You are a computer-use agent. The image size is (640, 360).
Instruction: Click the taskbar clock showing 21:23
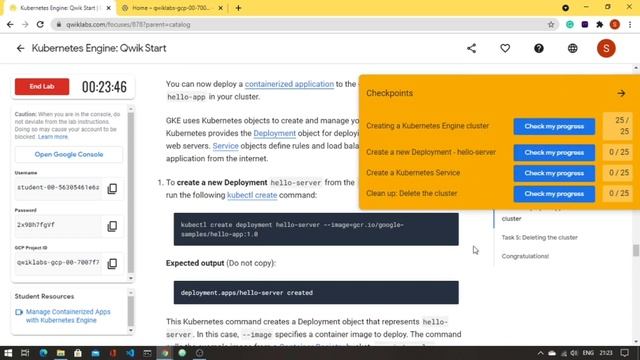pos(606,353)
